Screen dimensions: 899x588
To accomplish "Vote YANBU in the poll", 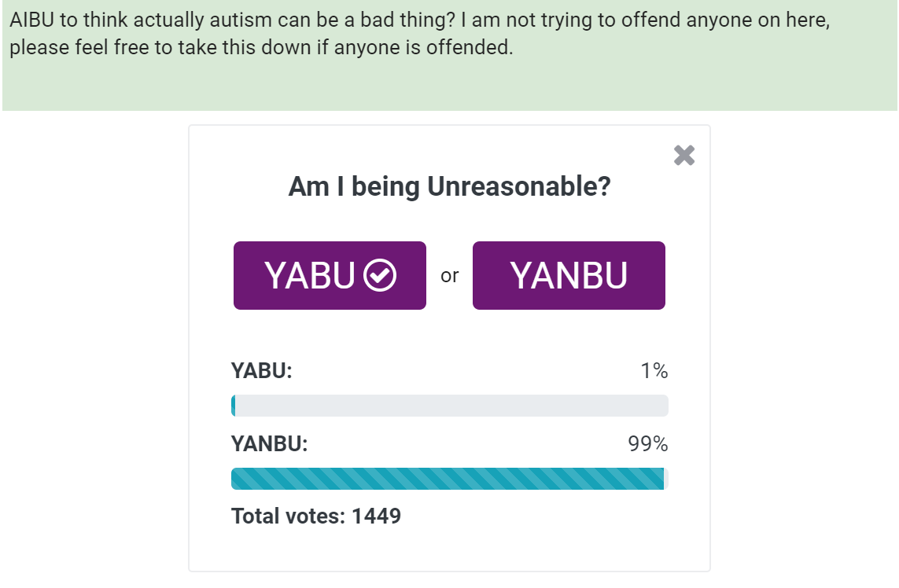I will point(569,276).
